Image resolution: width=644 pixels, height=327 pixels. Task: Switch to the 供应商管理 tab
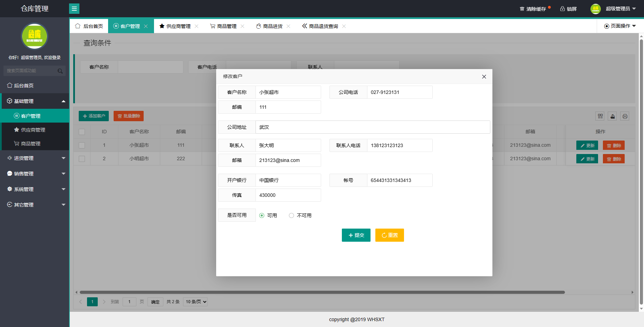178,26
